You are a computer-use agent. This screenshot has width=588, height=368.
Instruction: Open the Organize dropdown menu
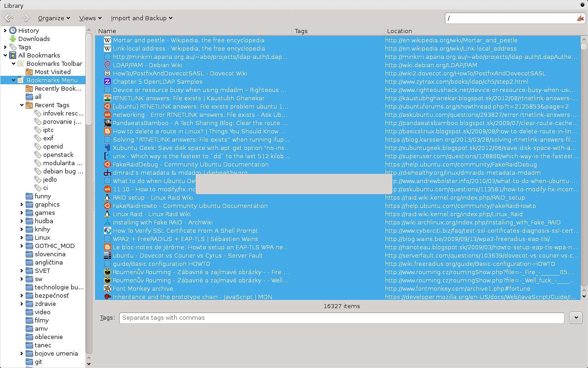click(x=54, y=18)
